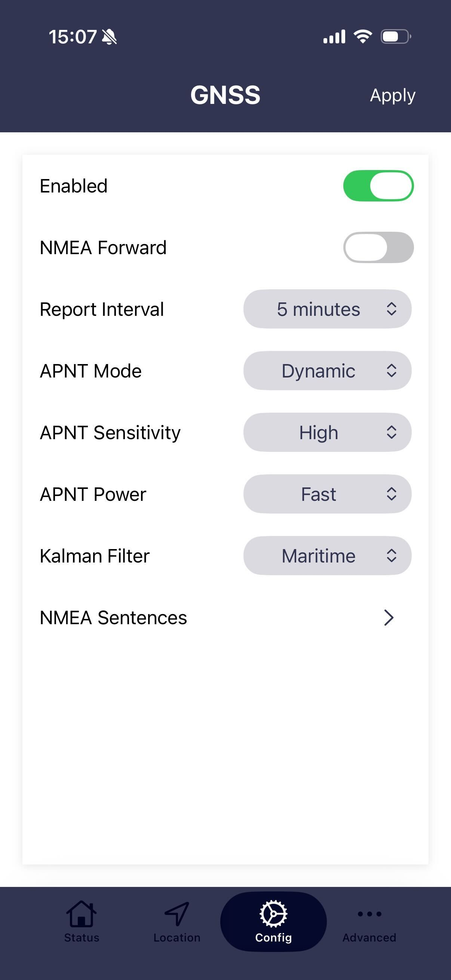Viewport: 451px width, 980px height.
Task: Turn on NMEA Forward toggle
Action: pyautogui.click(x=378, y=247)
